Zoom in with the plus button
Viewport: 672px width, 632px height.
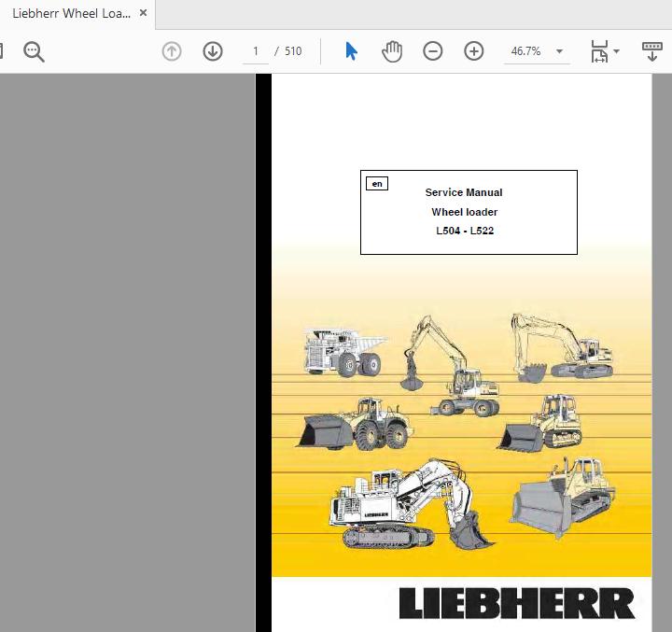pos(474,51)
